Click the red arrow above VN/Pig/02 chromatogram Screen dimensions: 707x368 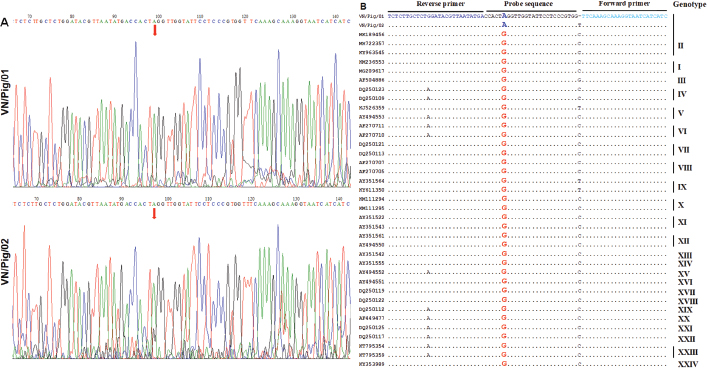click(x=154, y=213)
